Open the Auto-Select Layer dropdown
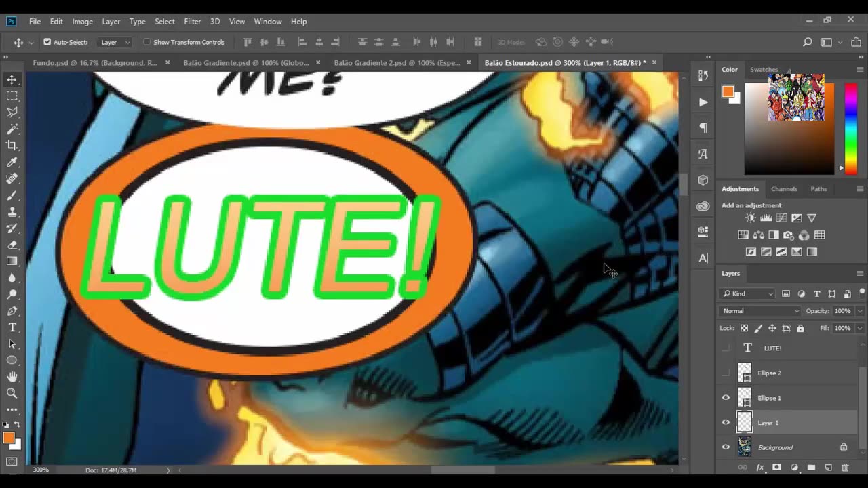This screenshot has height=488, width=868. tap(115, 42)
